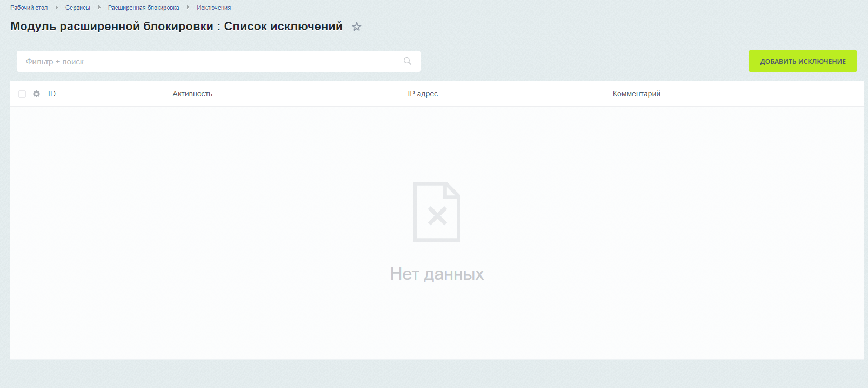Click the ДОБАВИТЬ ИСКЛЮЧЕНИЕ button
Viewport: 868px width, 388px height.
pos(803,61)
